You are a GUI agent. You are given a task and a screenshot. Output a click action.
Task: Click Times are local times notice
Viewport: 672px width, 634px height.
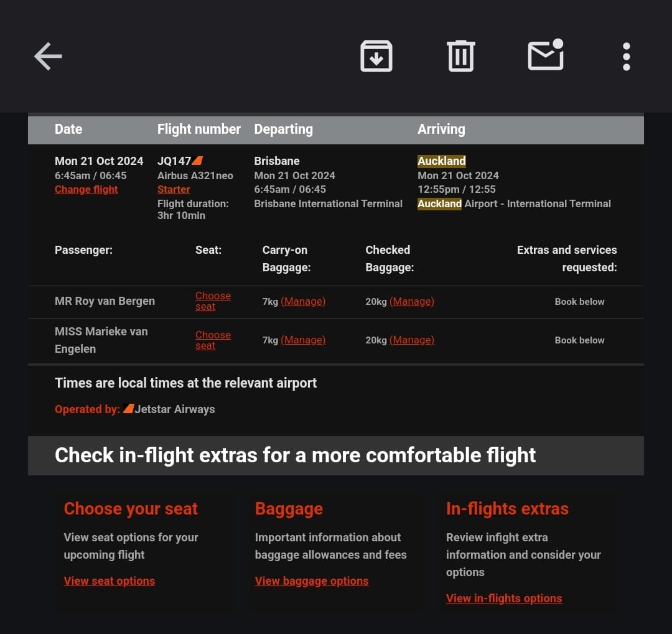185,383
